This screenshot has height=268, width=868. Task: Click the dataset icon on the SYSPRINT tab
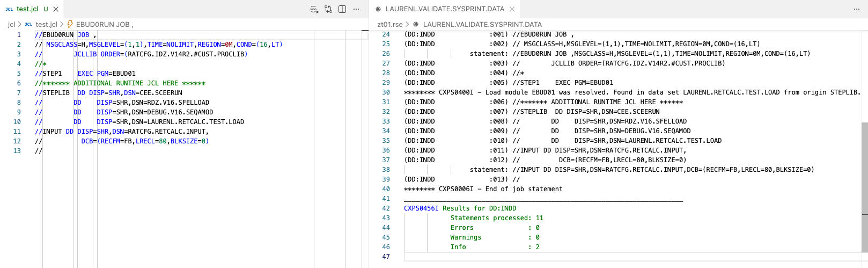[378, 9]
